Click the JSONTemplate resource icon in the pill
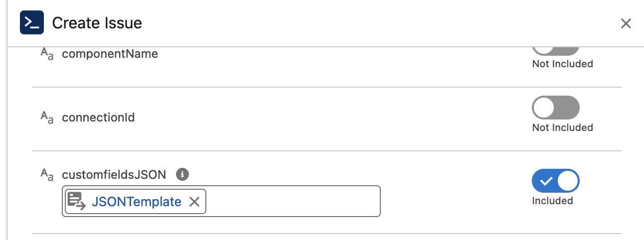The width and height of the screenshot is (644, 240). [x=76, y=201]
